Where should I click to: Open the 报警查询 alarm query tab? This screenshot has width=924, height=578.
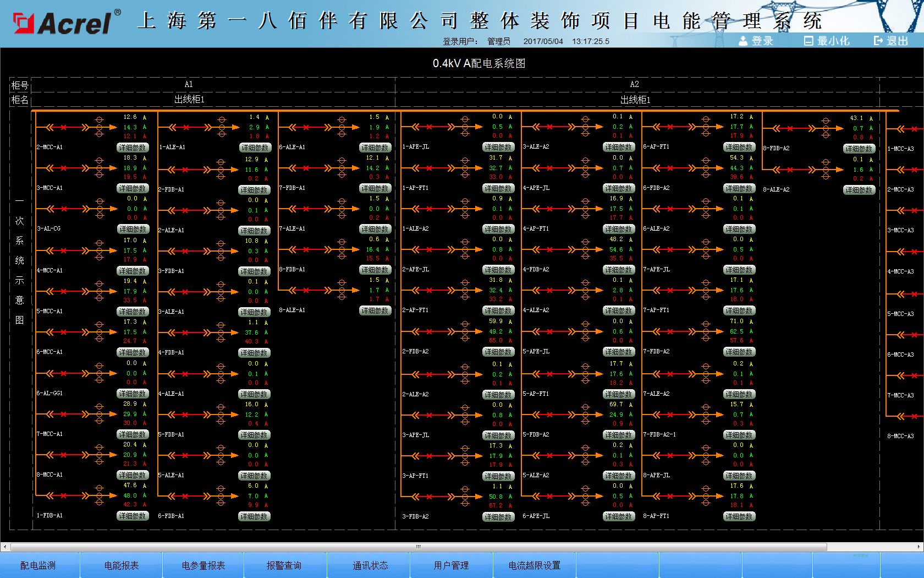tap(284, 565)
